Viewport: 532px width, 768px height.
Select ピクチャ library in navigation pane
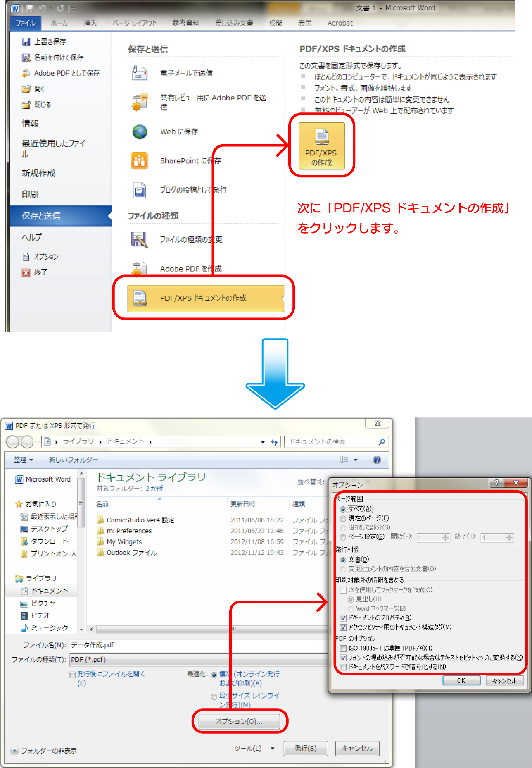[x=38, y=603]
